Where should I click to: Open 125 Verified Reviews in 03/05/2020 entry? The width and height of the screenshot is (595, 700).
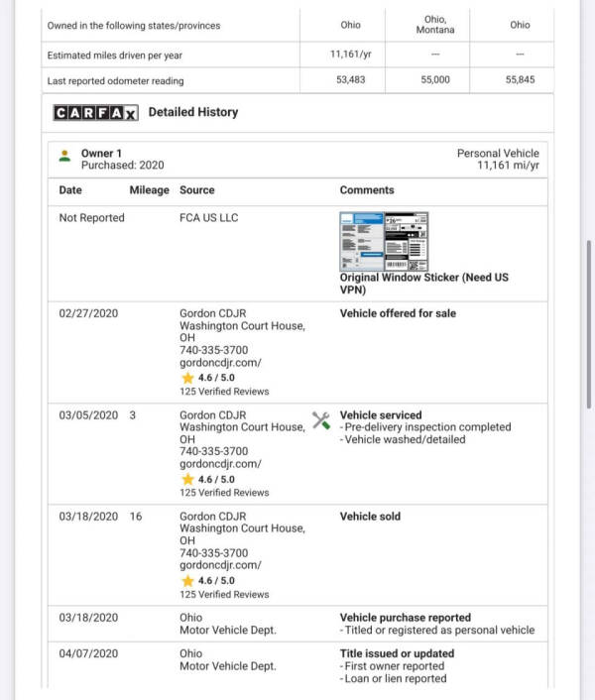224,493
